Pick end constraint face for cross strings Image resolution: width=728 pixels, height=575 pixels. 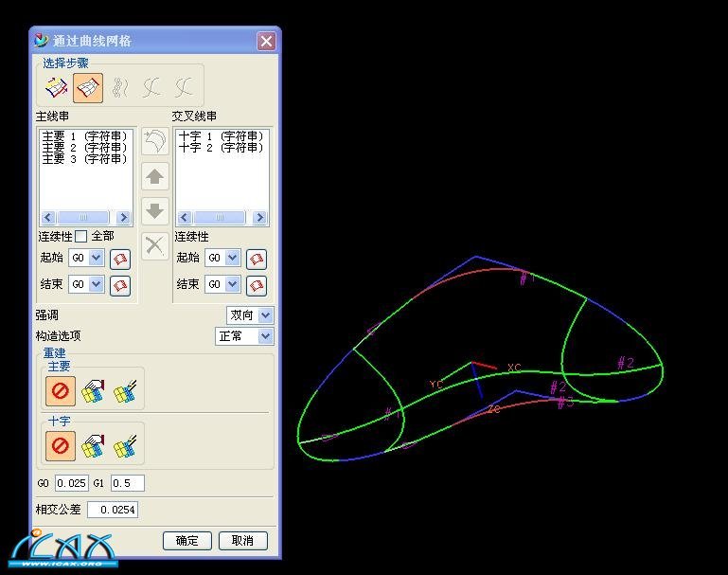(257, 285)
